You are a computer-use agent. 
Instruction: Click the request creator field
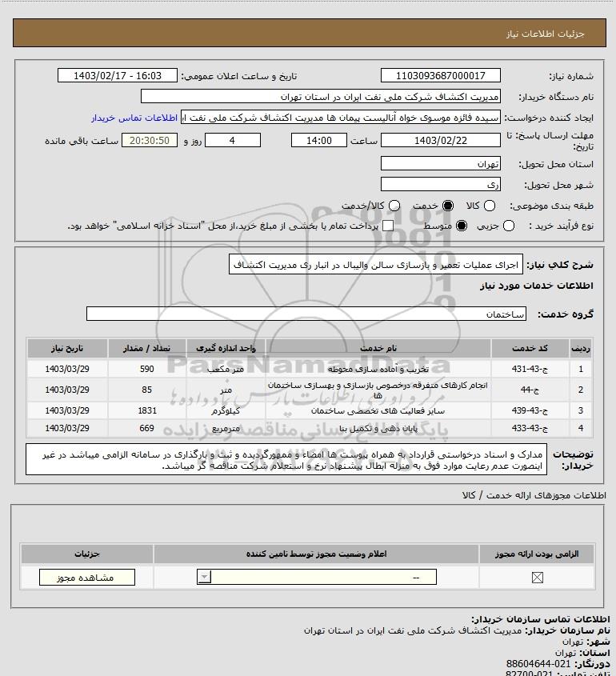click(341, 118)
